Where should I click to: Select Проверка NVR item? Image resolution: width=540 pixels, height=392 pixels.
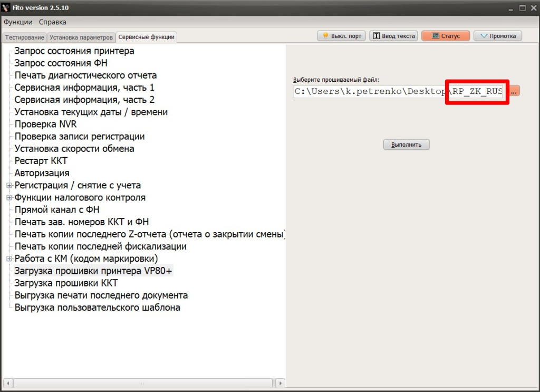tap(45, 125)
